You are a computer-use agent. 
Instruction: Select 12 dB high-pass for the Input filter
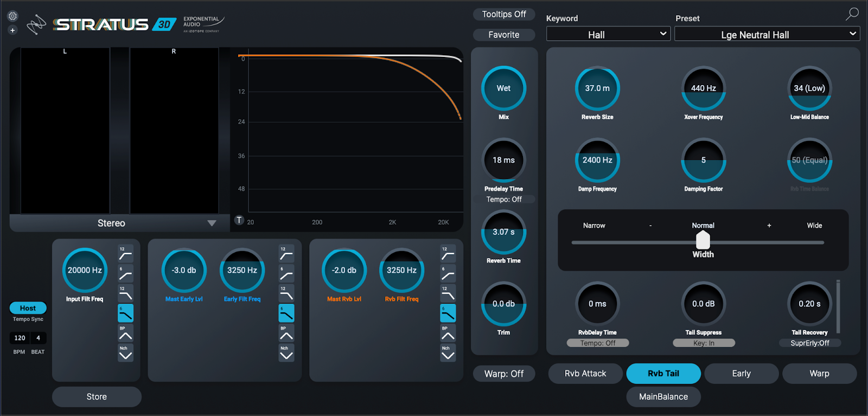(x=125, y=254)
